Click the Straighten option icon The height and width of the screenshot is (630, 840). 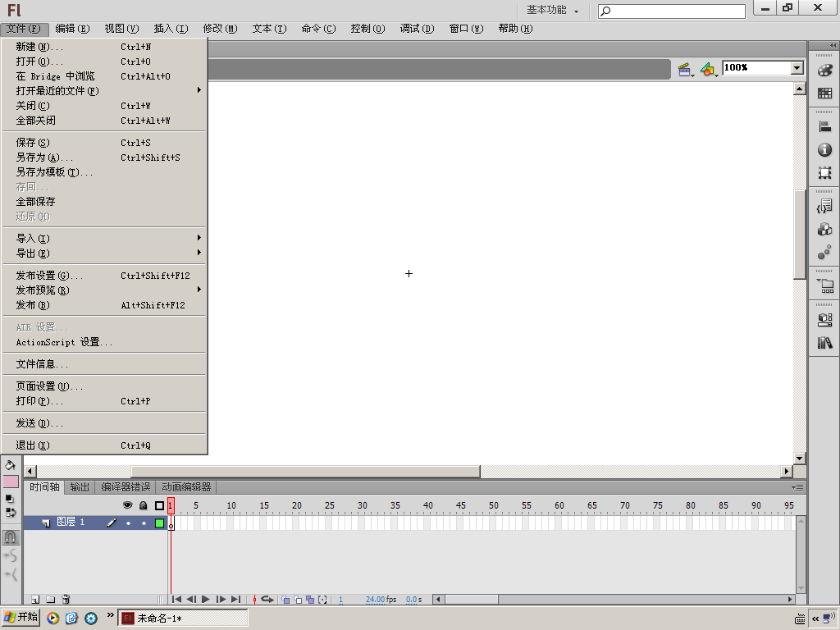point(11,575)
